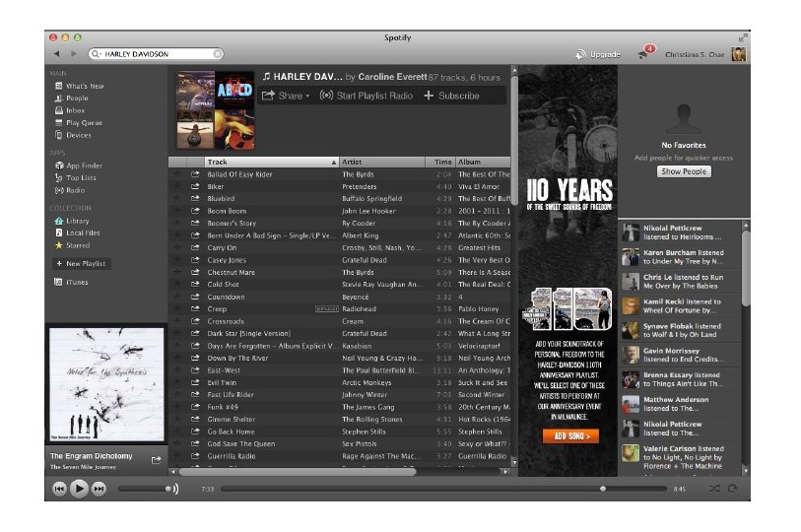The image size is (801, 532).
Task: Go to the previous track
Action: tap(59, 489)
